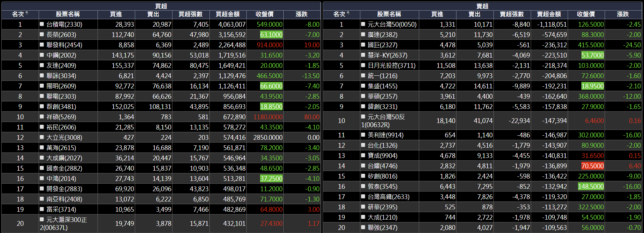The width and height of the screenshot is (644, 233).
Task: Open stock 祥碩(5269)
Action: coord(61,117)
